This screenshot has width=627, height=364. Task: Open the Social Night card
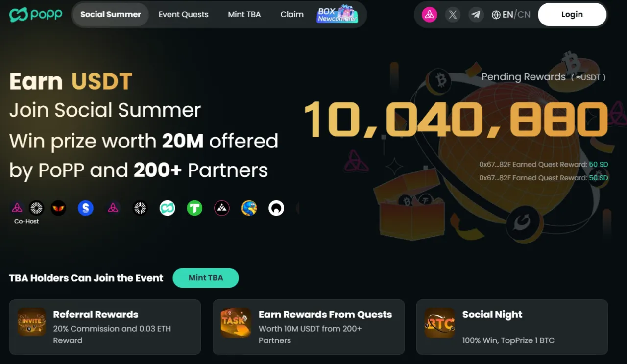512,327
